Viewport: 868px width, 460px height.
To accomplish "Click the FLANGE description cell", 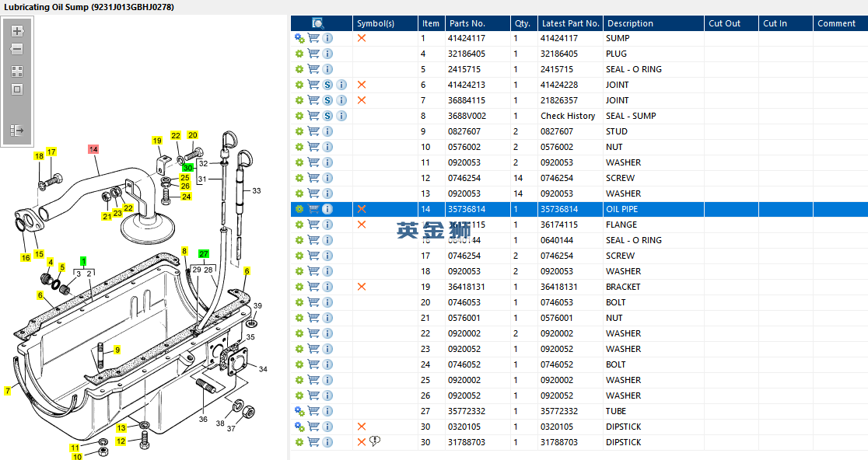I will click(x=654, y=225).
